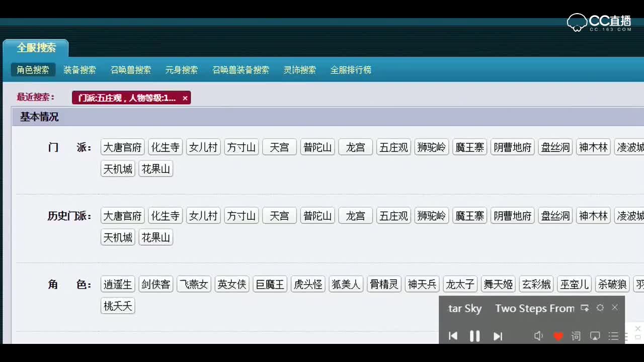
Task: Click the 元身搜索 tab
Action: point(181,70)
